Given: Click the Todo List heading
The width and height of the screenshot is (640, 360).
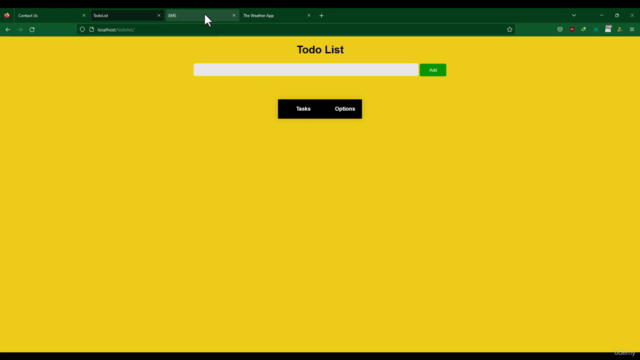Looking at the screenshot, I should coord(320,50).
